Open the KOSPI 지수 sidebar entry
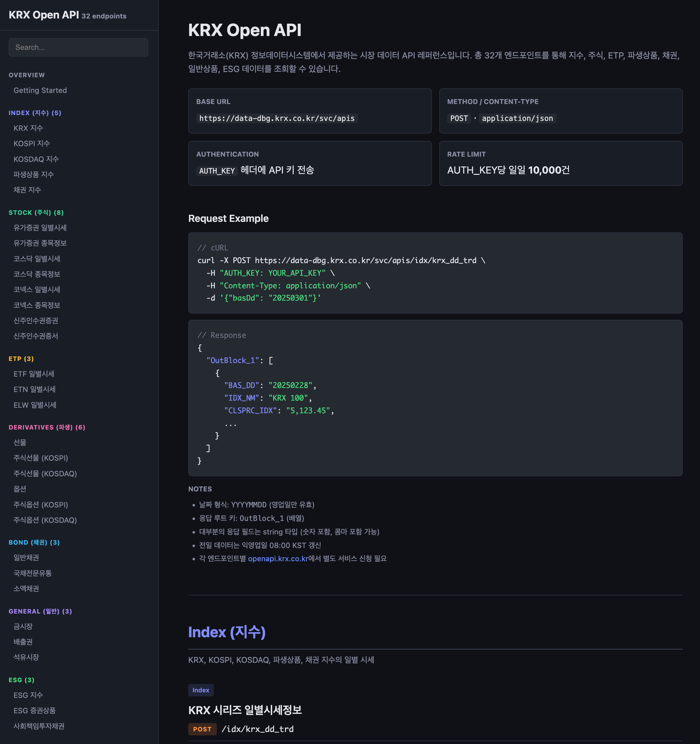700x744 pixels. point(32,143)
